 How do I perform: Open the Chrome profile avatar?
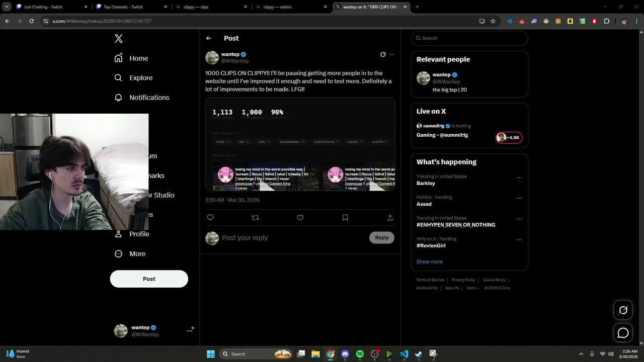click(624, 21)
